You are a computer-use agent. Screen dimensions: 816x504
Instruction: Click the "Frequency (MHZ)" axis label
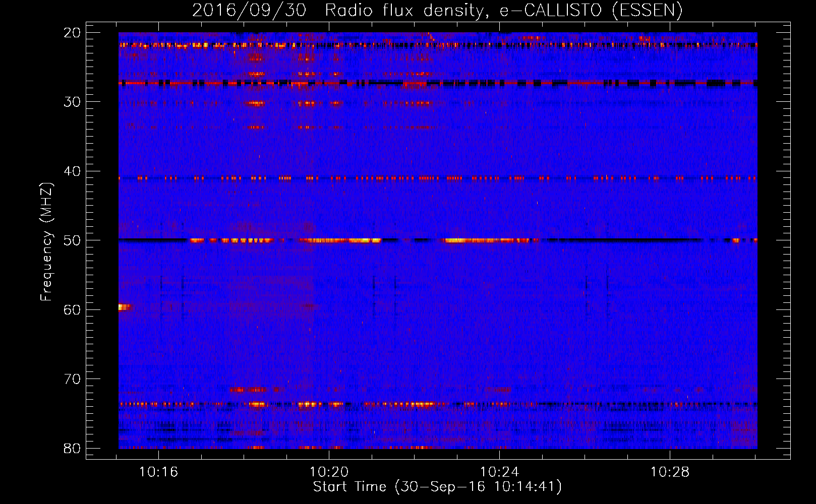pos(46,242)
